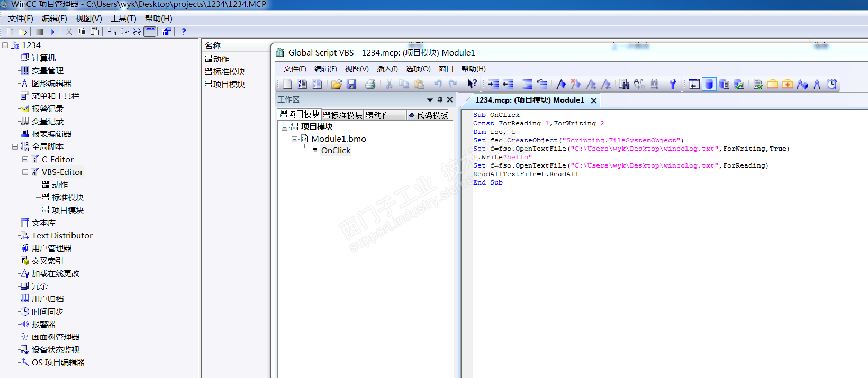Click the Activate runtime play icon
868x378 pixels.
pos(52,32)
